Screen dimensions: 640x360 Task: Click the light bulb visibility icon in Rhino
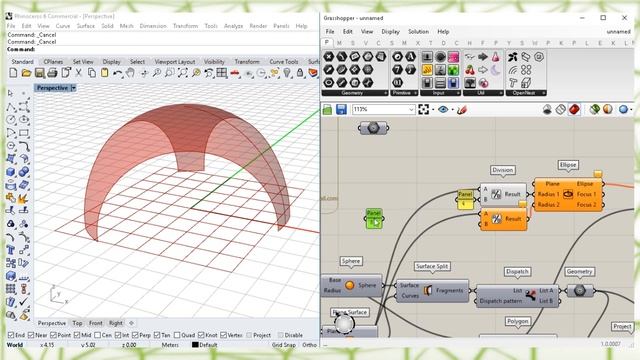[287, 73]
